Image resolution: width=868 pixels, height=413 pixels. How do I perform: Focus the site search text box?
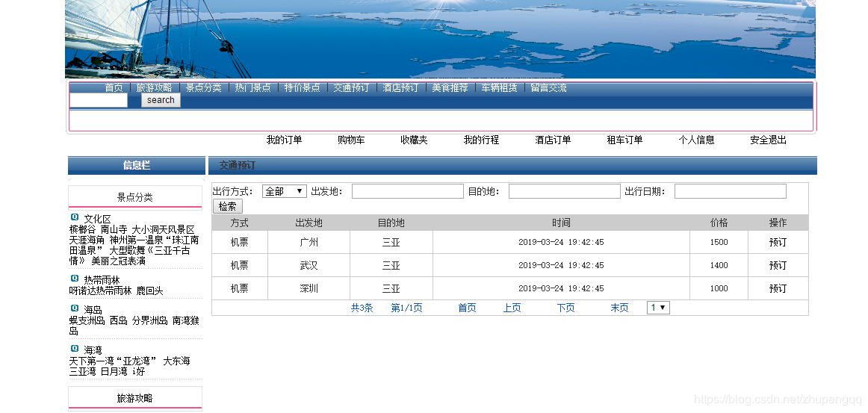(99, 100)
